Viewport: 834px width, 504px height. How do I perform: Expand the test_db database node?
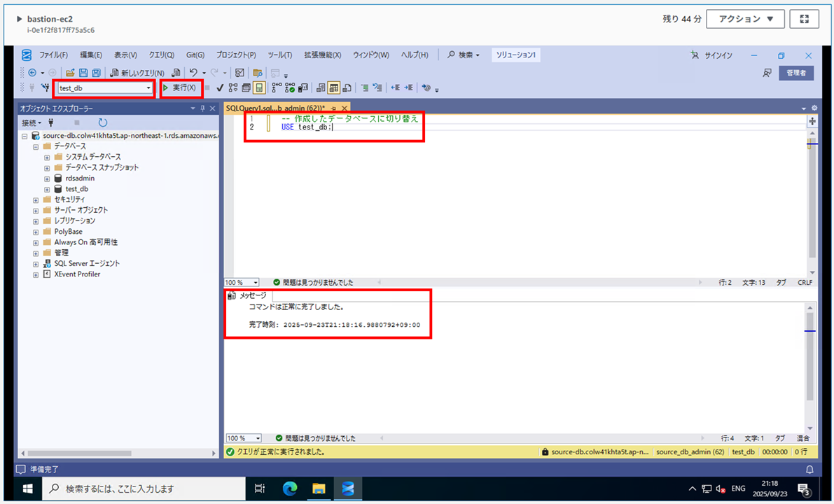pyautogui.click(x=47, y=189)
